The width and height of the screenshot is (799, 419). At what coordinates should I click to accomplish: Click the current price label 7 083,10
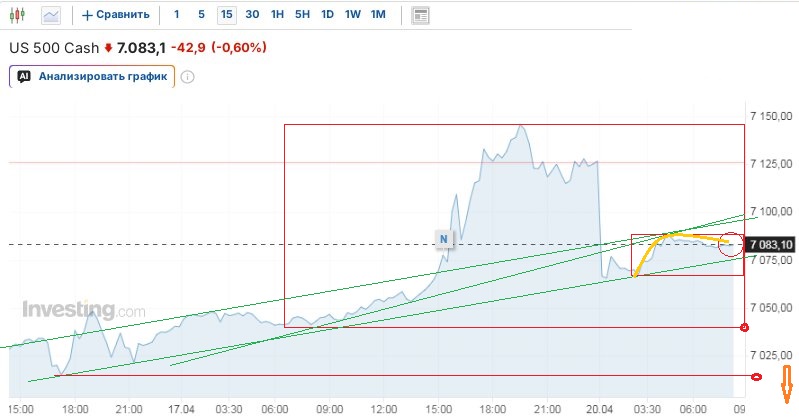click(771, 245)
